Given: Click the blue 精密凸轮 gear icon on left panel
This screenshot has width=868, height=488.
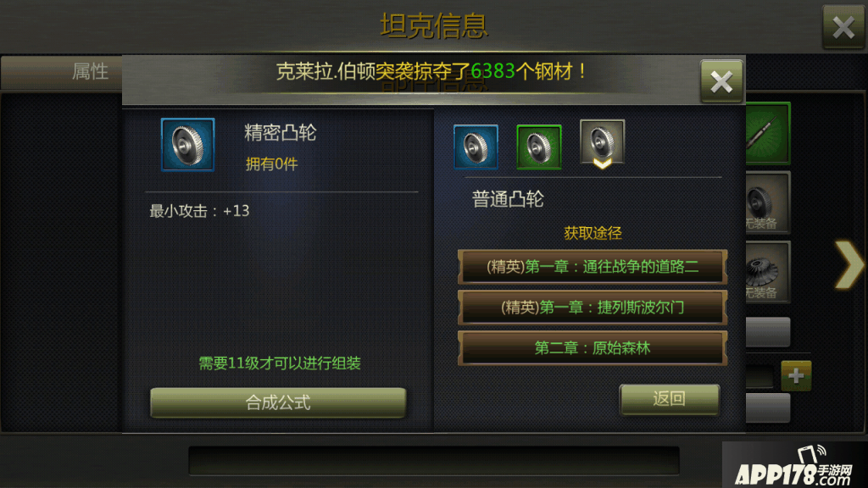Looking at the screenshot, I should (x=187, y=145).
